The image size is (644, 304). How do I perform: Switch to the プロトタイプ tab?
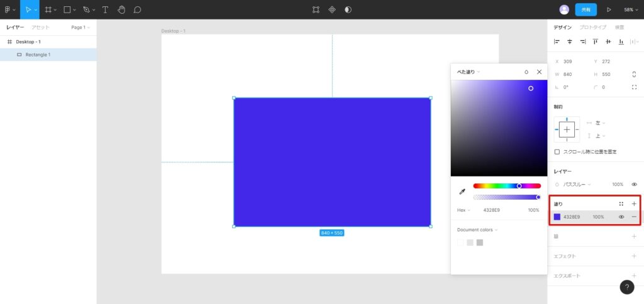point(592,28)
